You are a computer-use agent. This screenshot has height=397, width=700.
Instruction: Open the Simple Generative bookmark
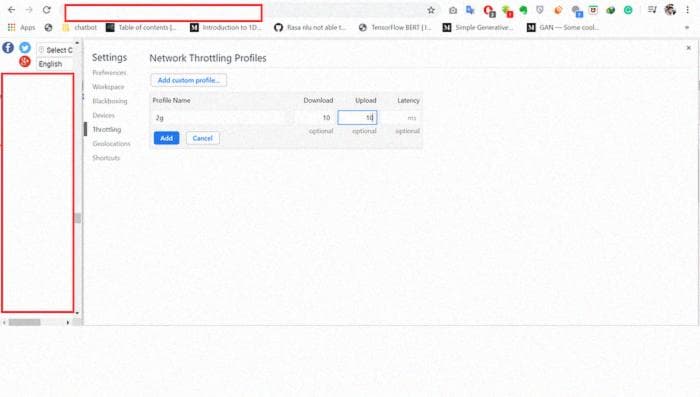point(478,28)
